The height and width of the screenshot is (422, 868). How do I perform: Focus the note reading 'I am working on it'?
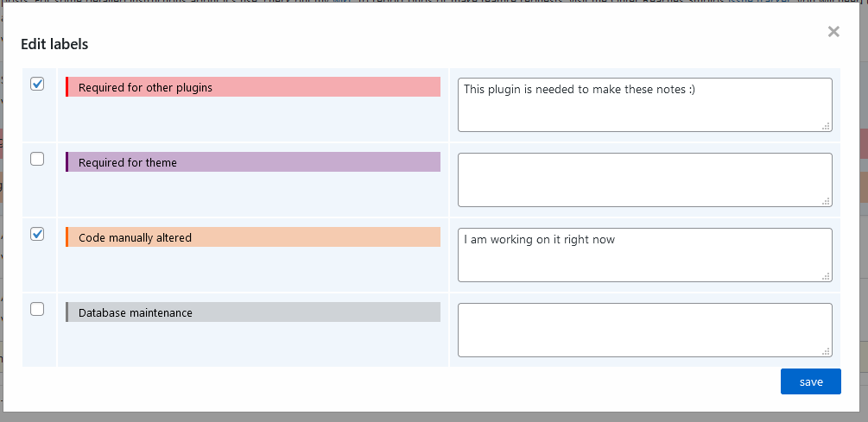(645, 255)
